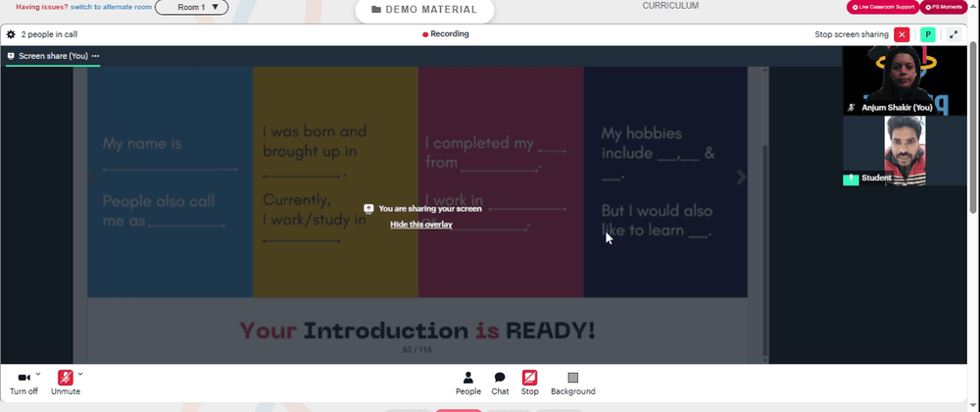Select the Room 1 dropdown
The image size is (980, 412).
(x=191, y=7)
